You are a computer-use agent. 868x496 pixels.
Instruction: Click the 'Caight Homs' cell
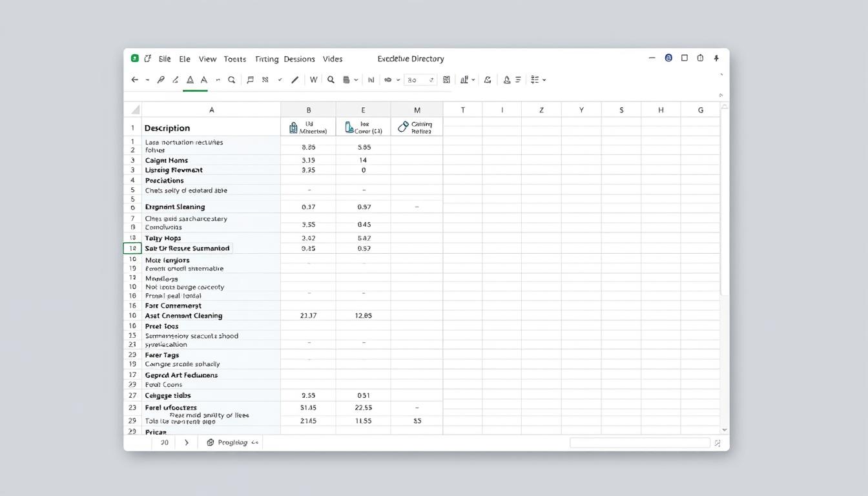[211, 160]
